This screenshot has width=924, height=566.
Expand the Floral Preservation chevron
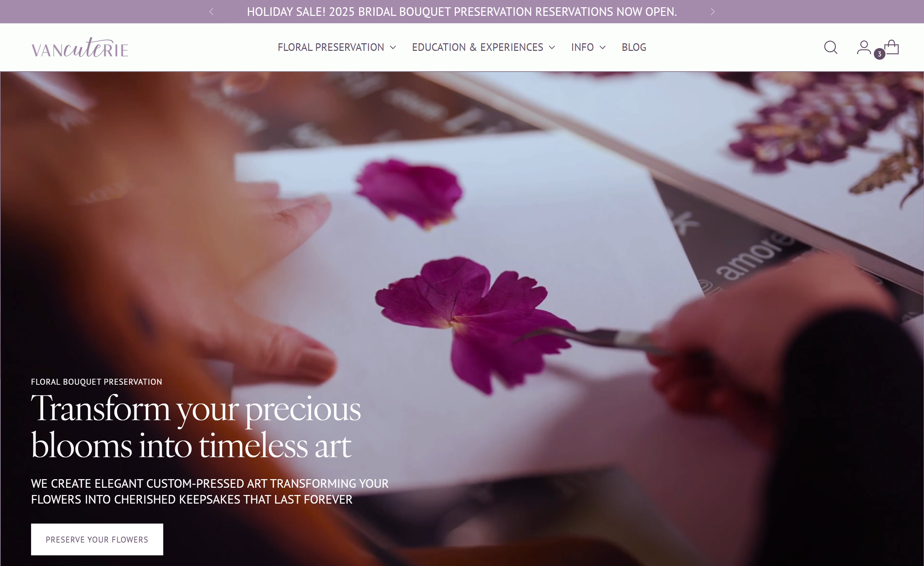[393, 47]
